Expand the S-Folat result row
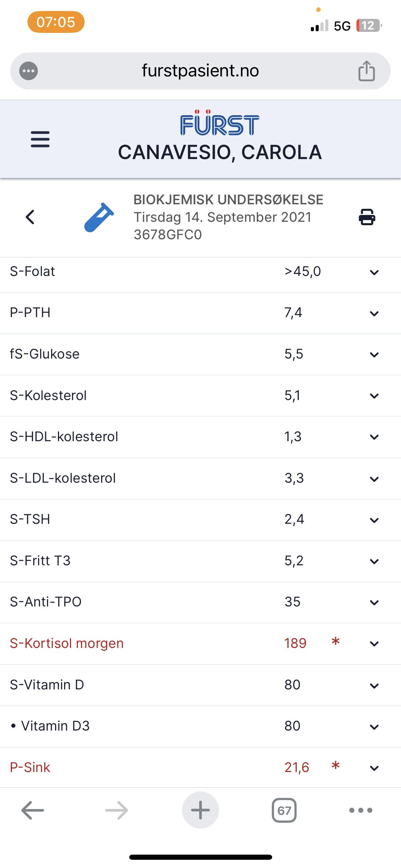 [374, 273]
